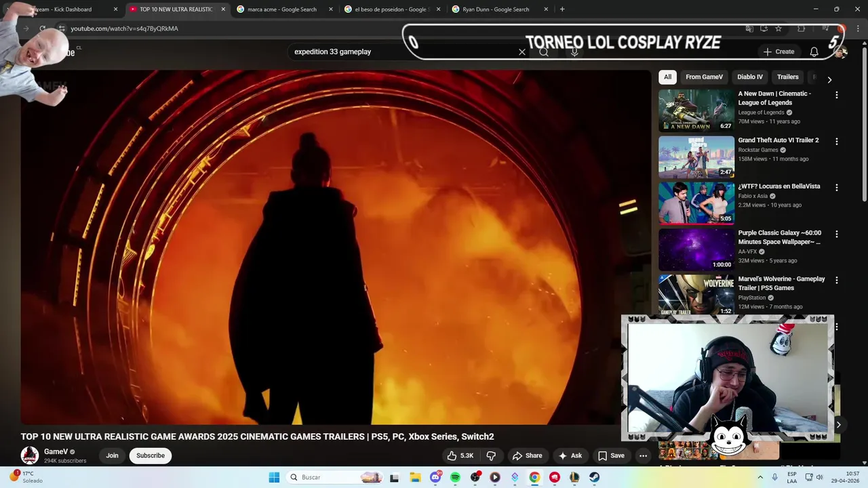This screenshot has width=868, height=488.
Task: Like the video with 5.3K likes
Action: click(x=460, y=455)
